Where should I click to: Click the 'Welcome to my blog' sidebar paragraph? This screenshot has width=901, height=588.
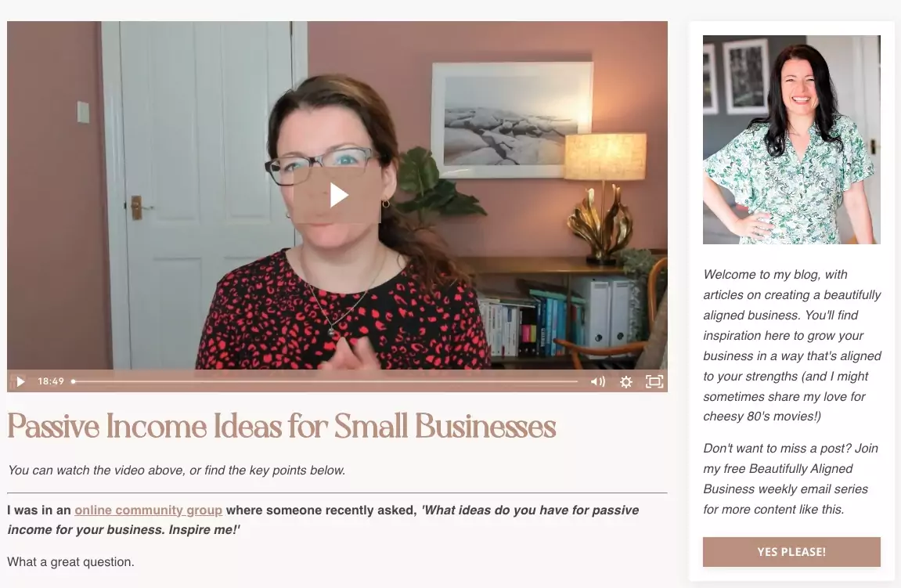pos(792,345)
